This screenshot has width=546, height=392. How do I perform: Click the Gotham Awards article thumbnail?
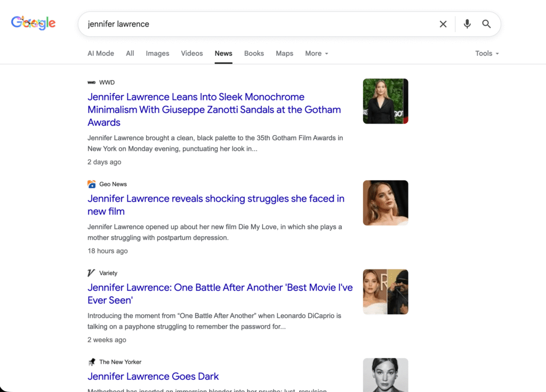(x=386, y=101)
